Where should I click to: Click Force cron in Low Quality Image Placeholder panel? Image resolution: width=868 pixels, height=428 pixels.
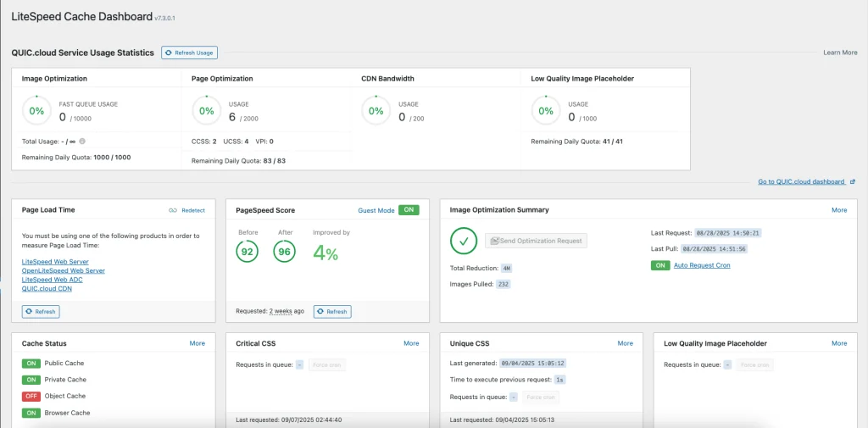pyautogui.click(x=755, y=365)
